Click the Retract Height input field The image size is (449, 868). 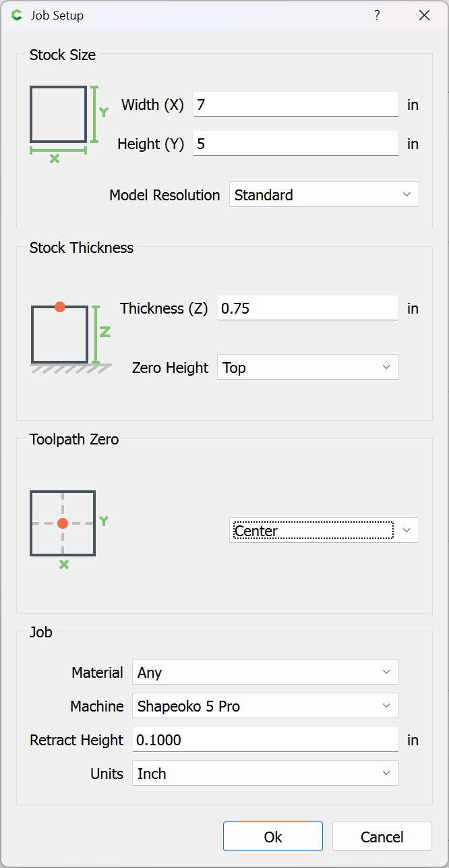[x=266, y=739]
